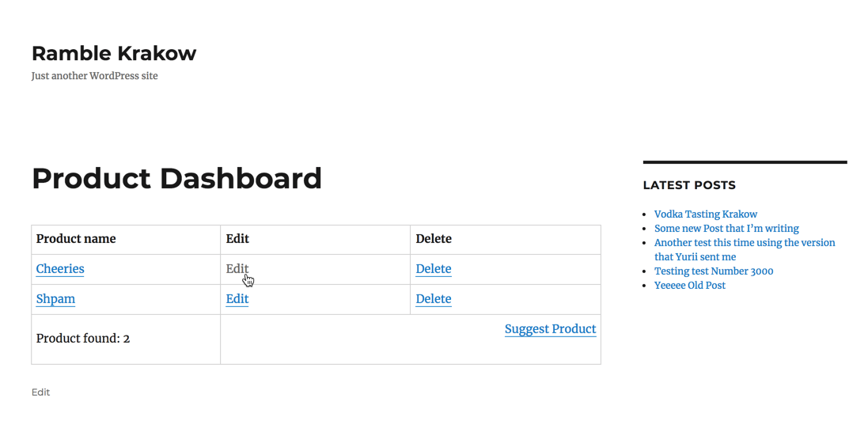Open "Some new Post that I'm writing"

pyautogui.click(x=726, y=229)
